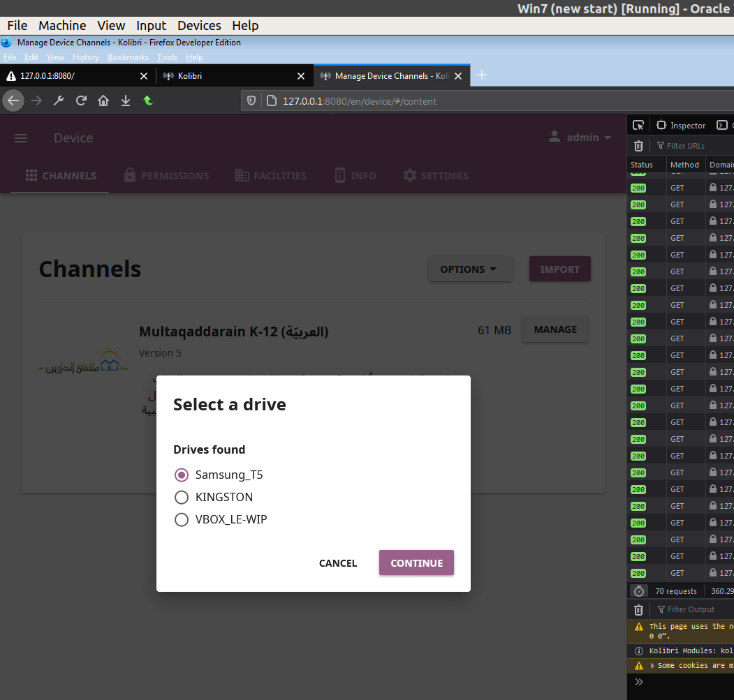Viewport: 734px width, 700px height.
Task: Close the 127.0.0.1:8080 tab
Action: pyautogui.click(x=144, y=76)
